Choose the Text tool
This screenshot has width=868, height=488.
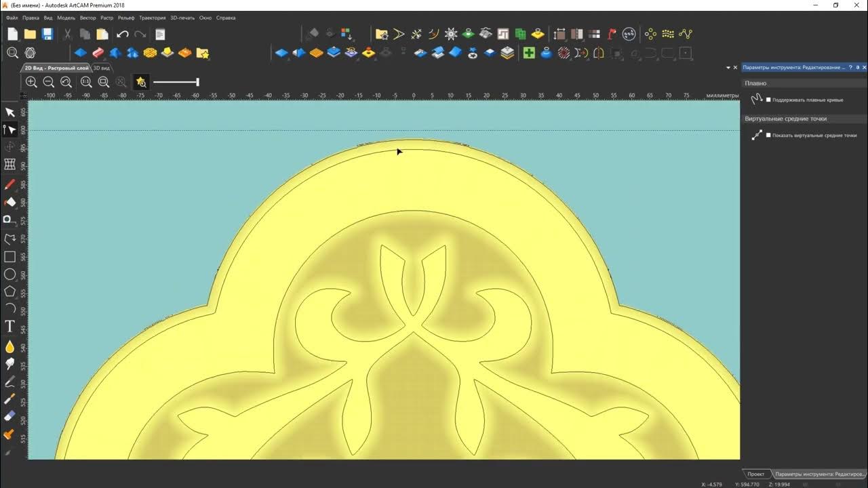pyautogui.click(x=10, y=327)
